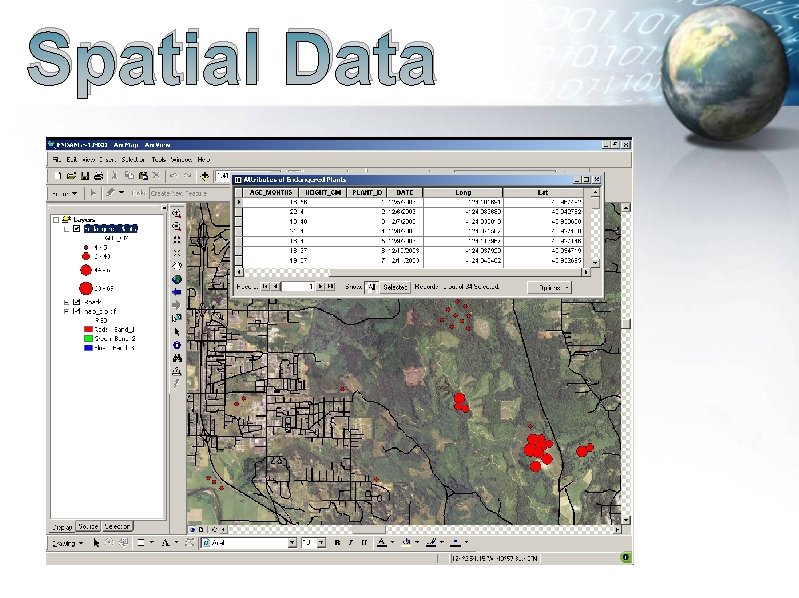Click the Edit tool arrow in Editor toolbar
Image resolution: width=799 pixels, height=598 pixels.
click(x=93, y=193)
